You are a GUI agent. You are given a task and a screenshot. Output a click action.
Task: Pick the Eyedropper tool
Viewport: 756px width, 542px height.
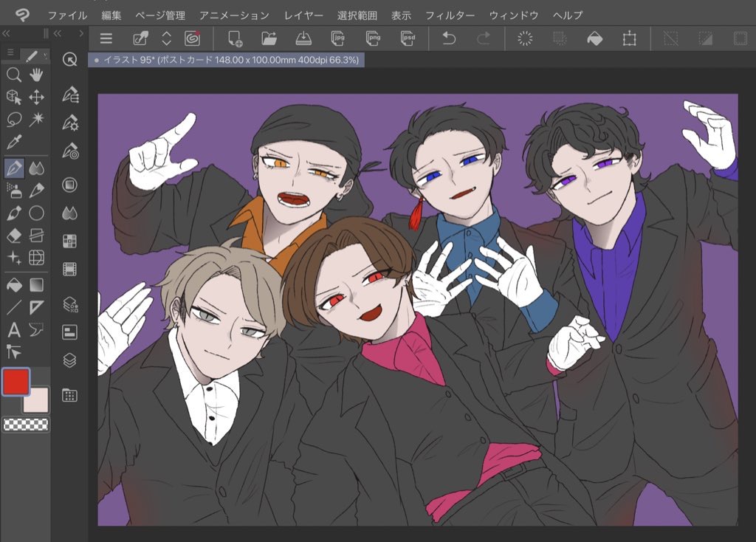[13, 142]
